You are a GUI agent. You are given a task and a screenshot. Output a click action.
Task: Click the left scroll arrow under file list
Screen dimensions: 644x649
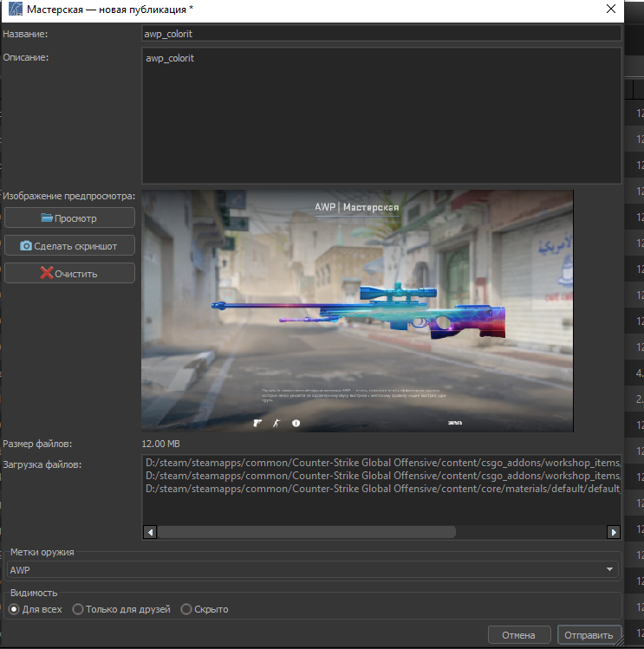pyautogui.click(x=150, y=532)
